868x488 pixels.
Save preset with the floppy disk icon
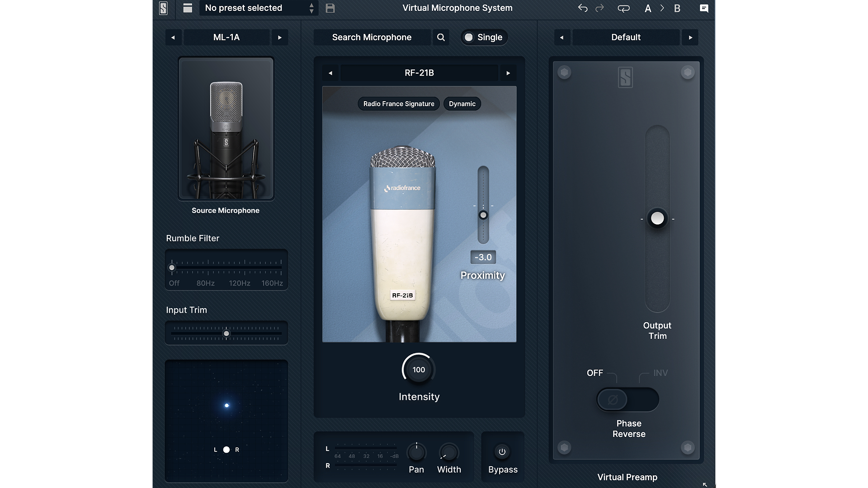330,8
